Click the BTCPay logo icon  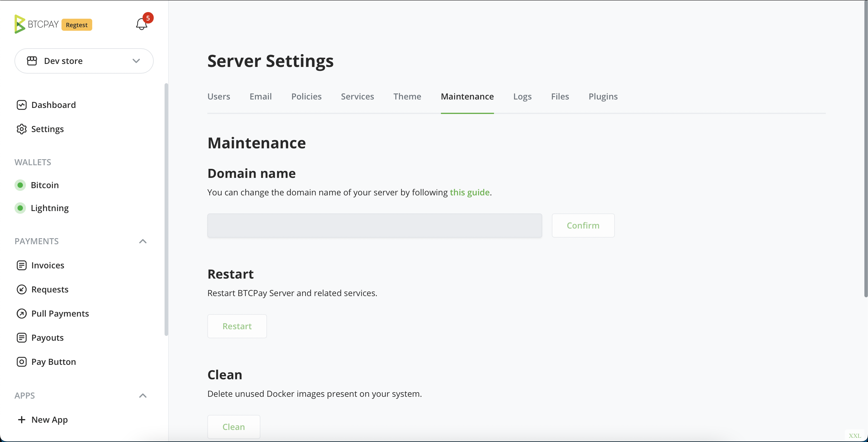[19, 24]
